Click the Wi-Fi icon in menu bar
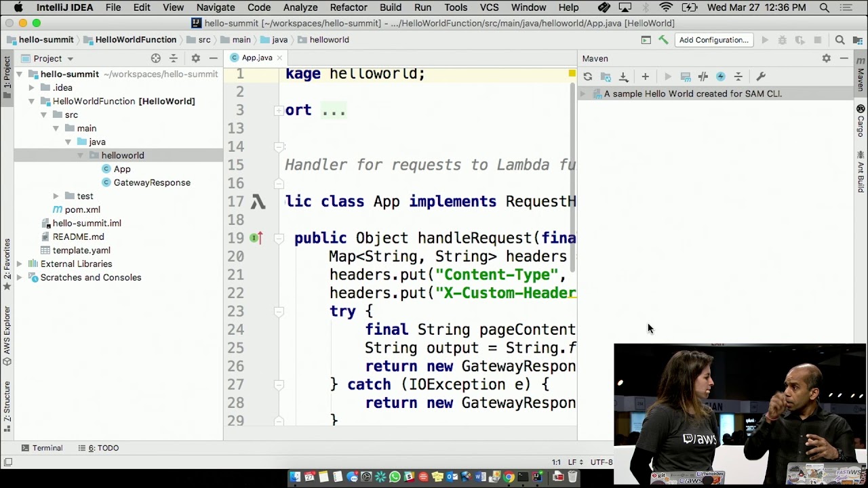This screenshot has height=488, width=868. pyautogui.click(x=666, y=7)
